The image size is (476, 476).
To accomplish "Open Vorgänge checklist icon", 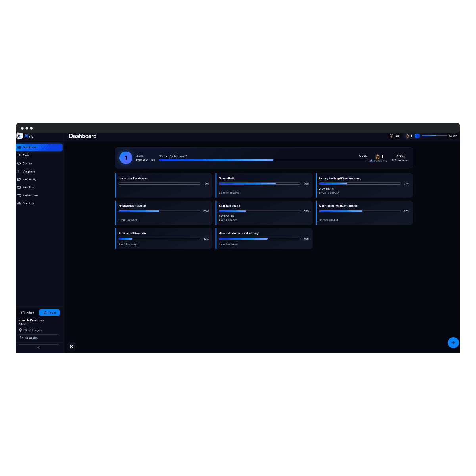I will (x=19, y=171).
